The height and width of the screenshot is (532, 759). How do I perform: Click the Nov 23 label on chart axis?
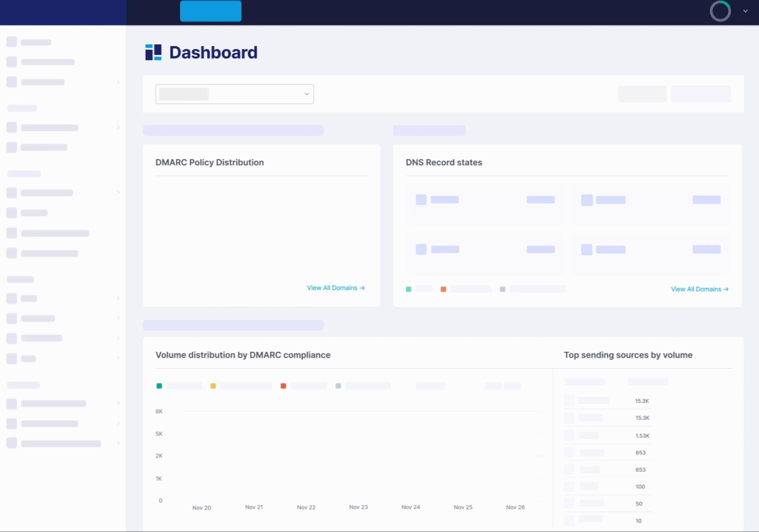(358, 507)
